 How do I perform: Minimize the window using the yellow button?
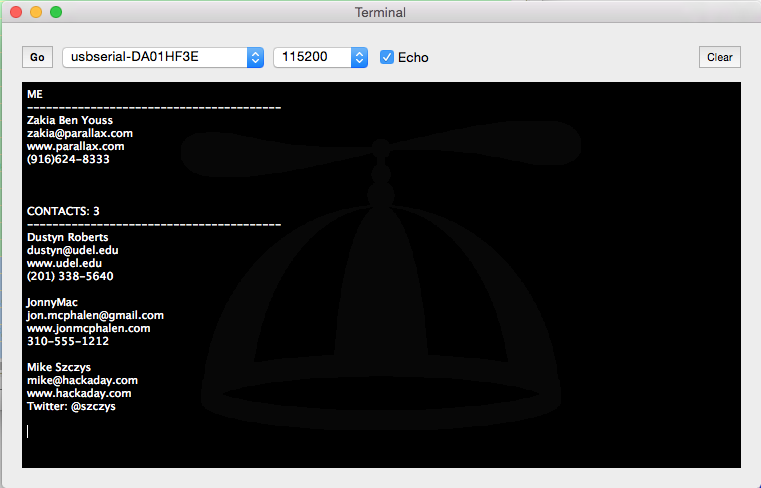[35, 12]
